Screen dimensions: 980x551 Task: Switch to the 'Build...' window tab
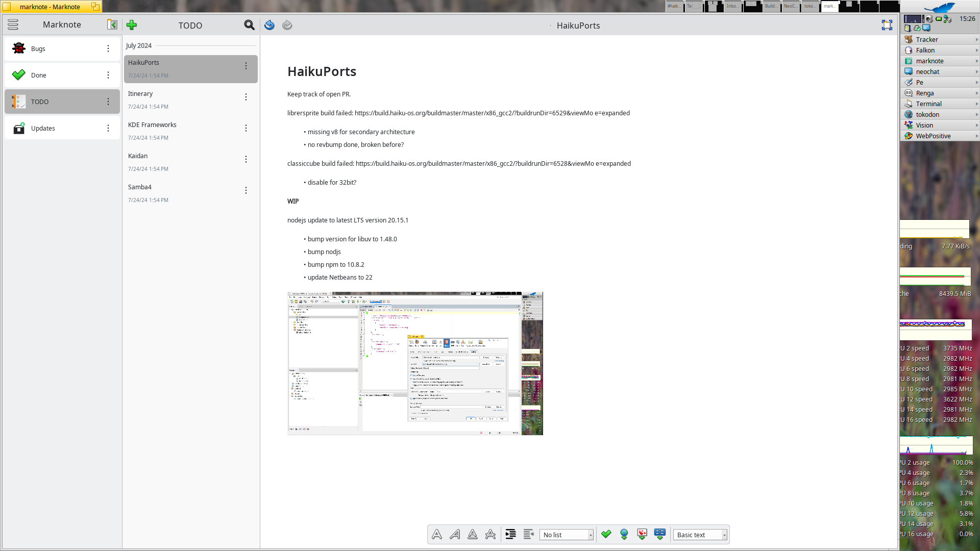771,6
